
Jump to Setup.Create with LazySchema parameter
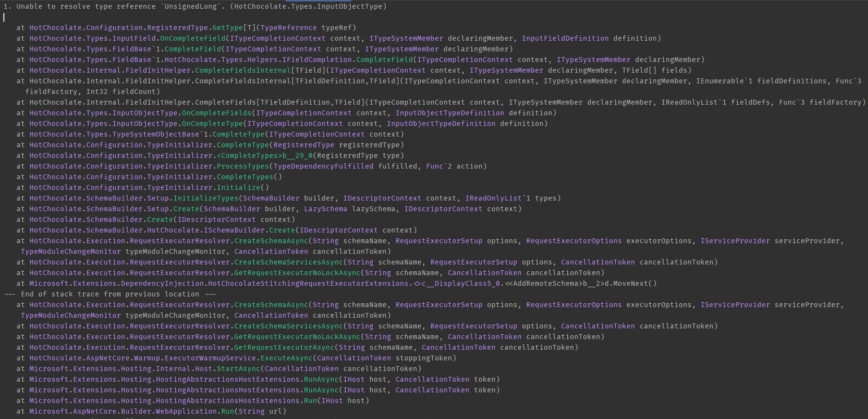186,209
